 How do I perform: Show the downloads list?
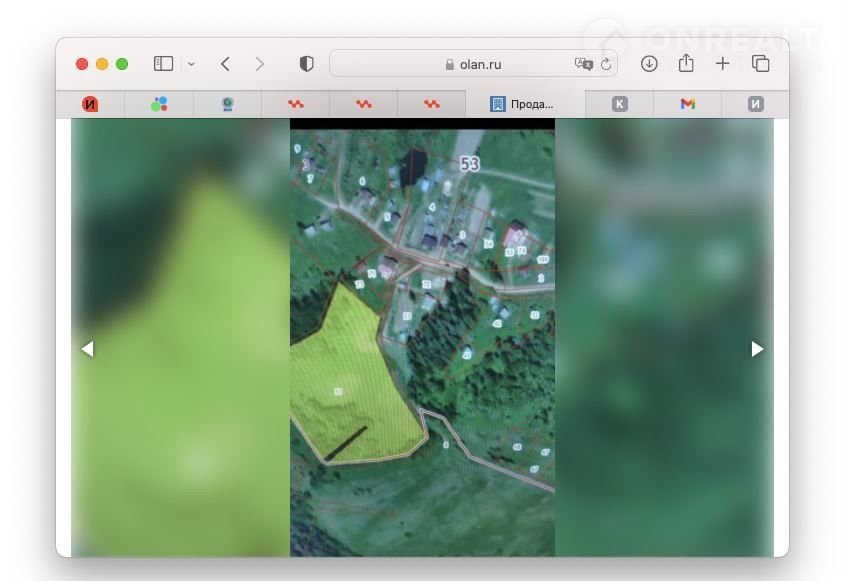(649, 64)
